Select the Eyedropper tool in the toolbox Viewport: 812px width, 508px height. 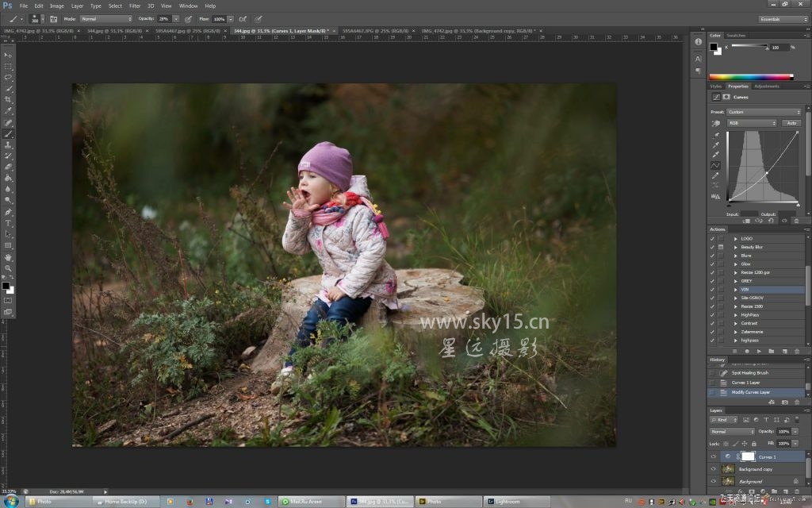pos(8,111)
